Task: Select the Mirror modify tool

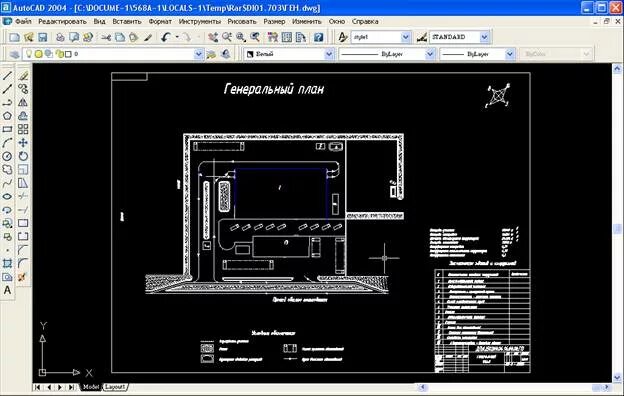Action: [23, 102]
